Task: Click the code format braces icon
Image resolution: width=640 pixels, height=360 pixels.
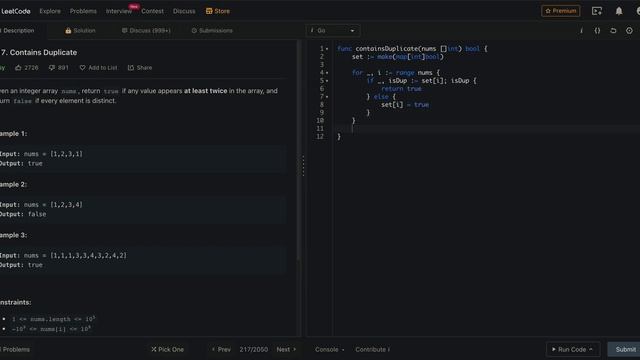Action: pyautogui.click(x=597, y=31)
